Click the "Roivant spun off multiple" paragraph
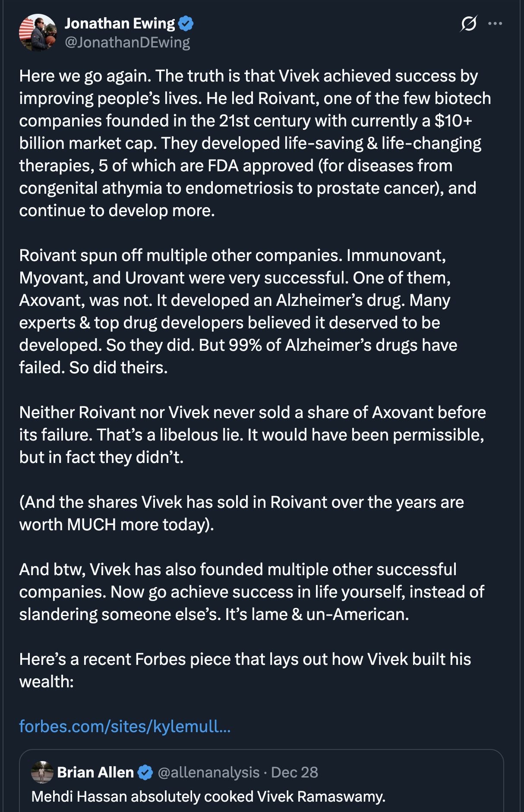 tap(237, 312)
